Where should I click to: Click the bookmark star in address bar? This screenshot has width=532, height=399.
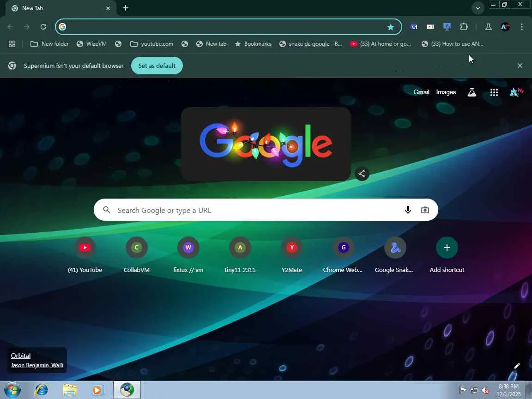pos(391,27)
